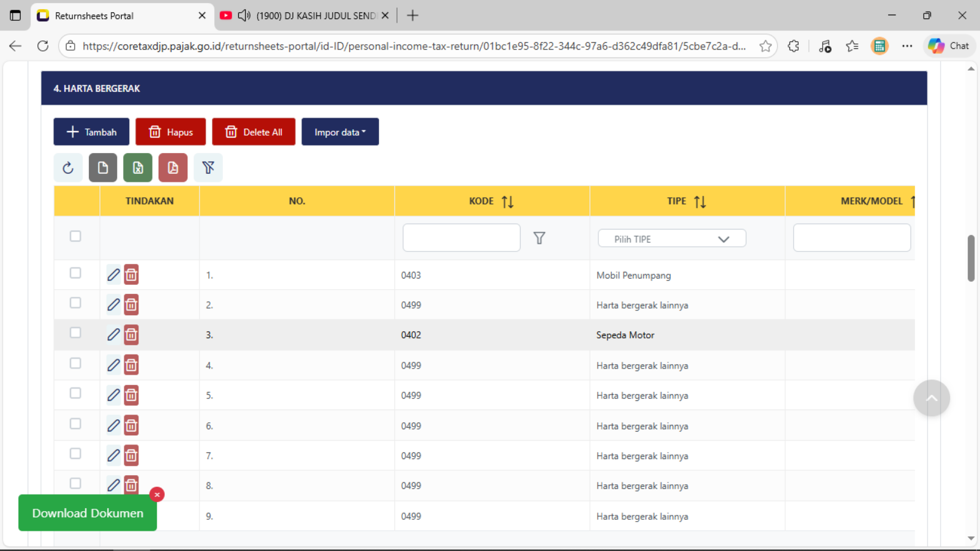980x551 pixels.
Task: Click the Tambah button
Action: (x=91, y=132)
